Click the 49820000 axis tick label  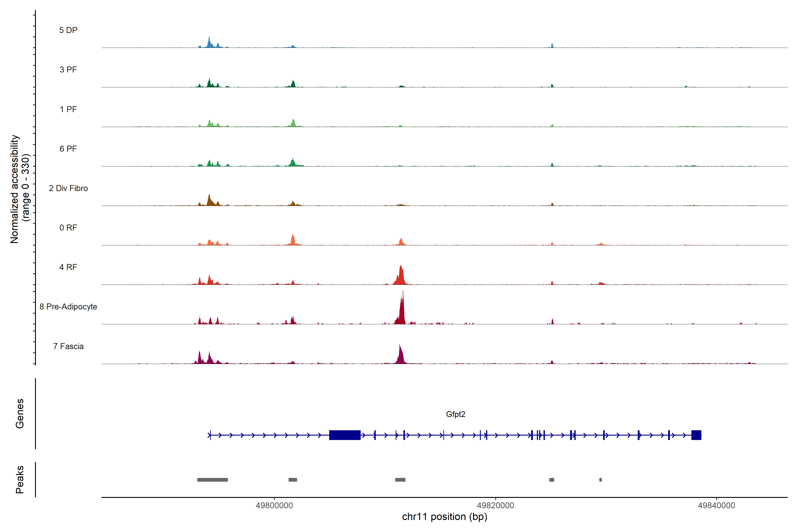(495, 506)
